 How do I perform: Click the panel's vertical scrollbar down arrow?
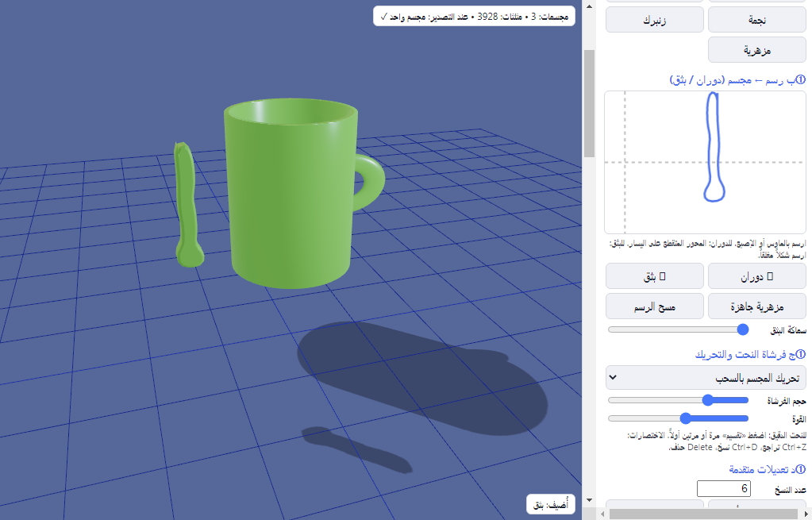[589, 500]
